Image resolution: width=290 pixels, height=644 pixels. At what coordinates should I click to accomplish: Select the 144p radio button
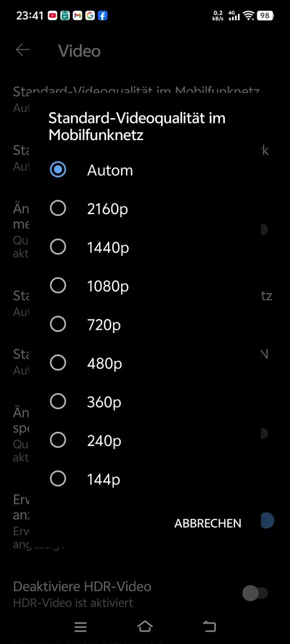tap(58, 479)
